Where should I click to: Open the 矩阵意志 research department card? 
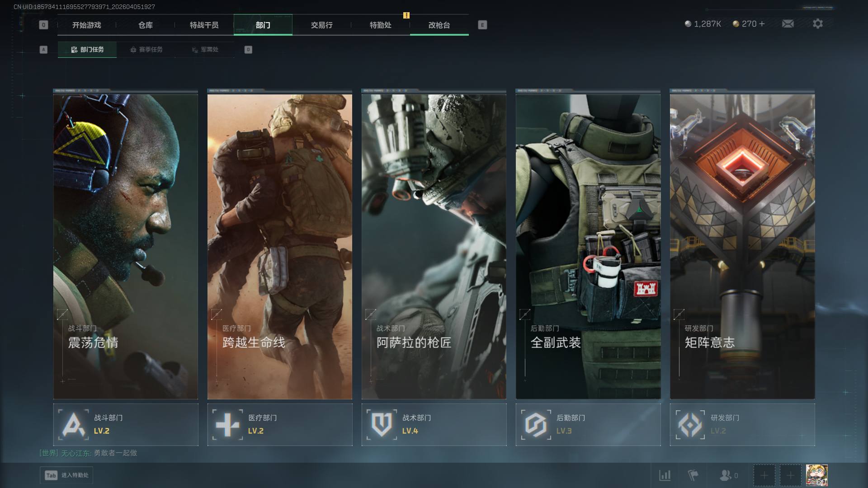742,246
